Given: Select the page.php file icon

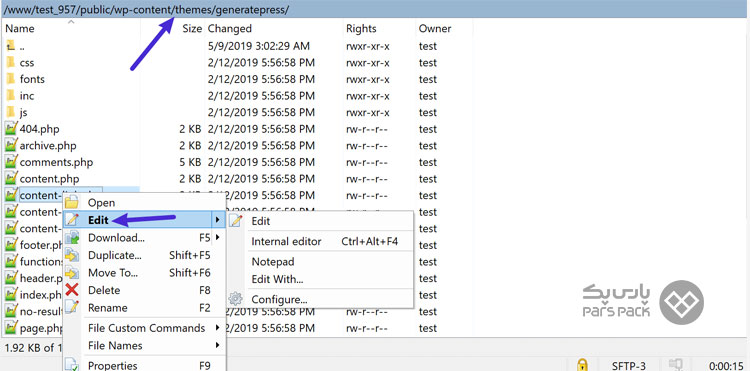Looking at the screenshot, I should coord(11,328).
